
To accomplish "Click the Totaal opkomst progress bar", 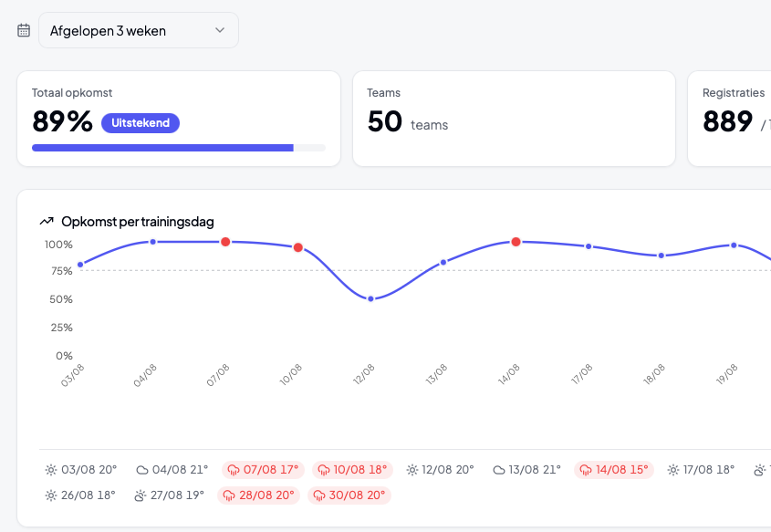I will tap(179, 148).
